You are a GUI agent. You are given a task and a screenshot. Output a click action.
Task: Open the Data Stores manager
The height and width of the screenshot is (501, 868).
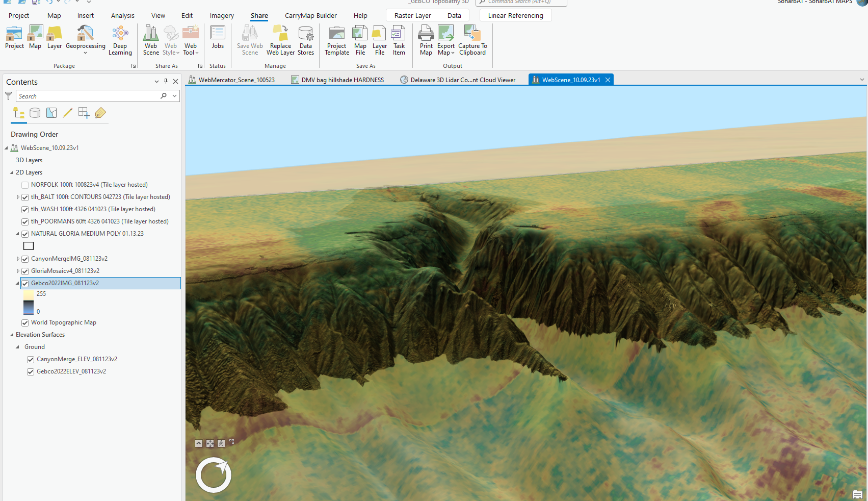pyautogui.click(x=306, y=40)
